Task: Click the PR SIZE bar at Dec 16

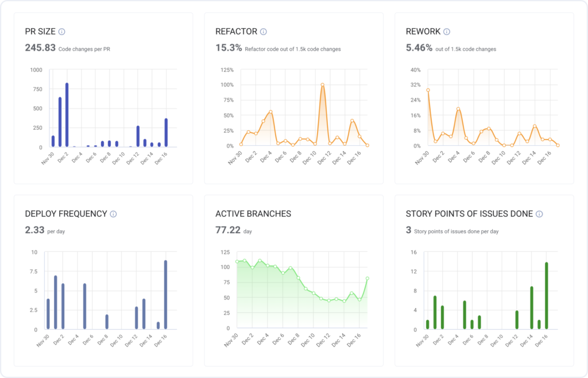Action: [166, 133]
